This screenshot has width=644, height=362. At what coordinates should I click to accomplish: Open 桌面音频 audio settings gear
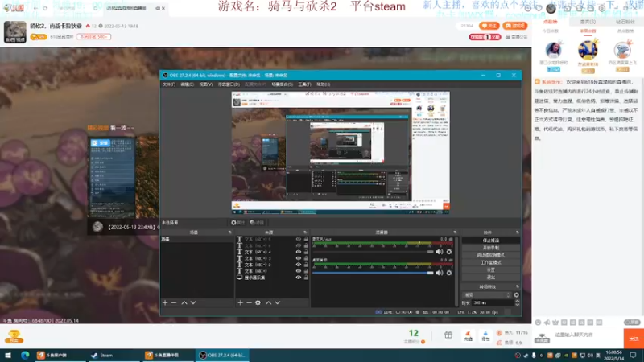tap(449, 273)
